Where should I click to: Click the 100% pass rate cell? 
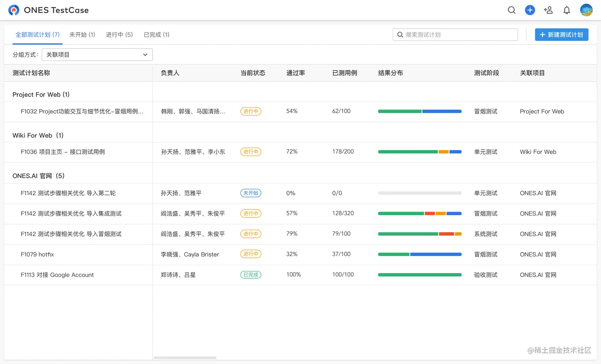pyautogui.click(x=294, y=275)
